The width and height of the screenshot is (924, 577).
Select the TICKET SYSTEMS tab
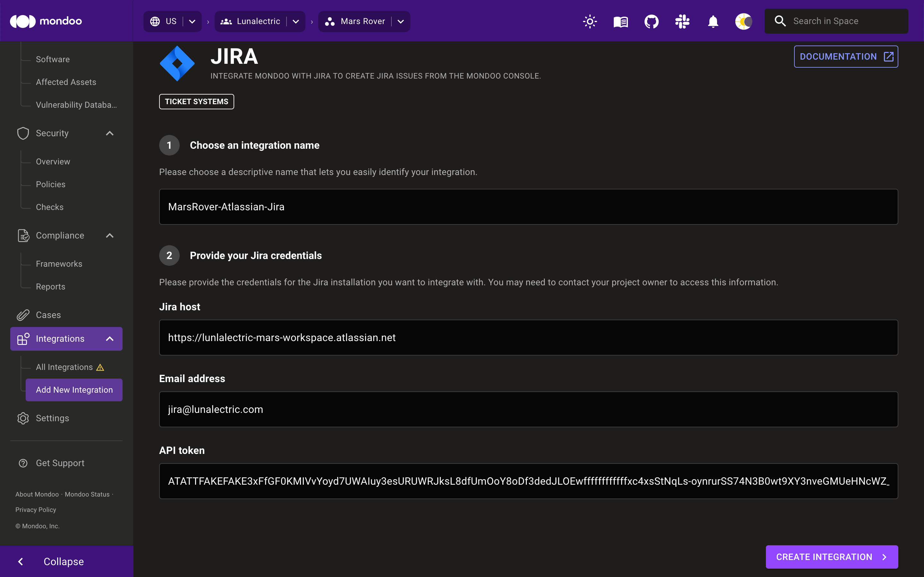pos(197,101)
